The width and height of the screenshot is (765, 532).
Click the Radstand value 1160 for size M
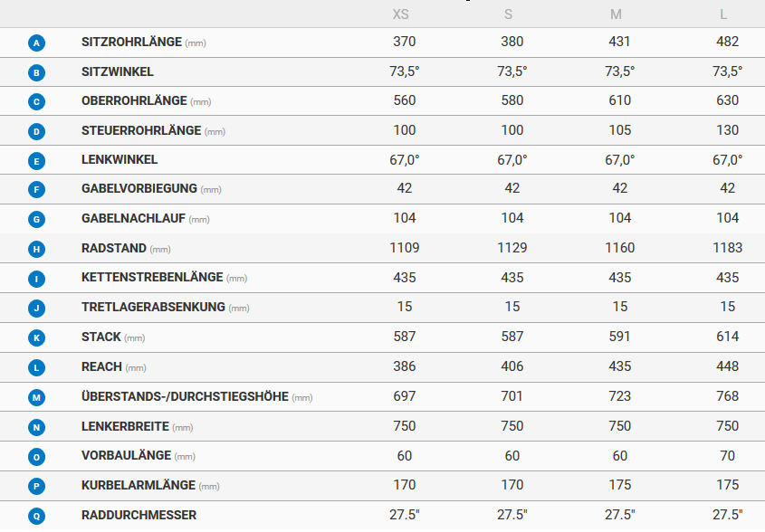pos(619,248)
